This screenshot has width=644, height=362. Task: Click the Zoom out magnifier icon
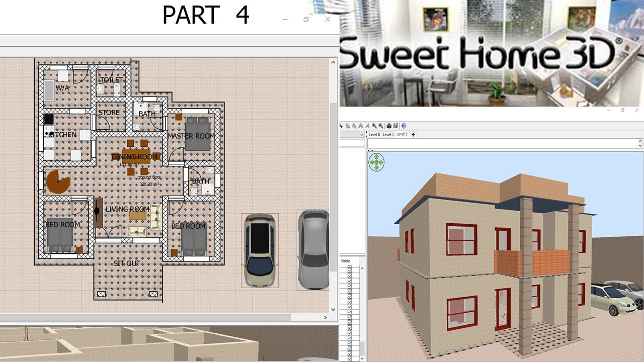pos(380,126)
